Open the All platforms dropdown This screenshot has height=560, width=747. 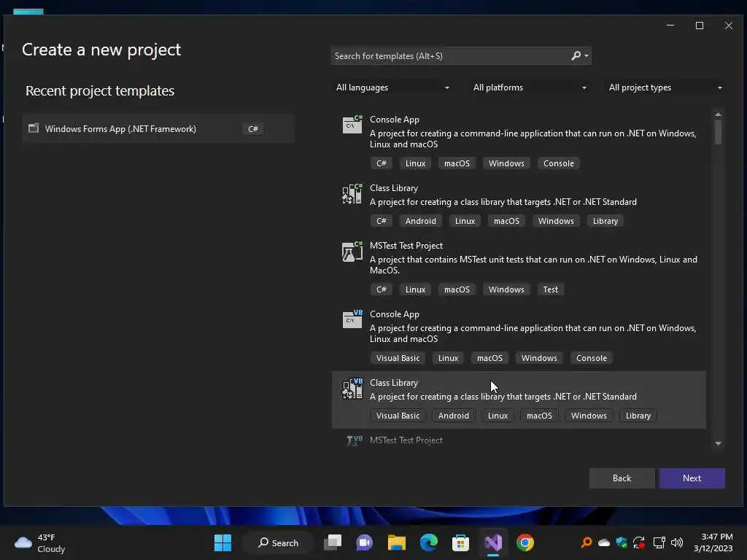click(530, 87)
